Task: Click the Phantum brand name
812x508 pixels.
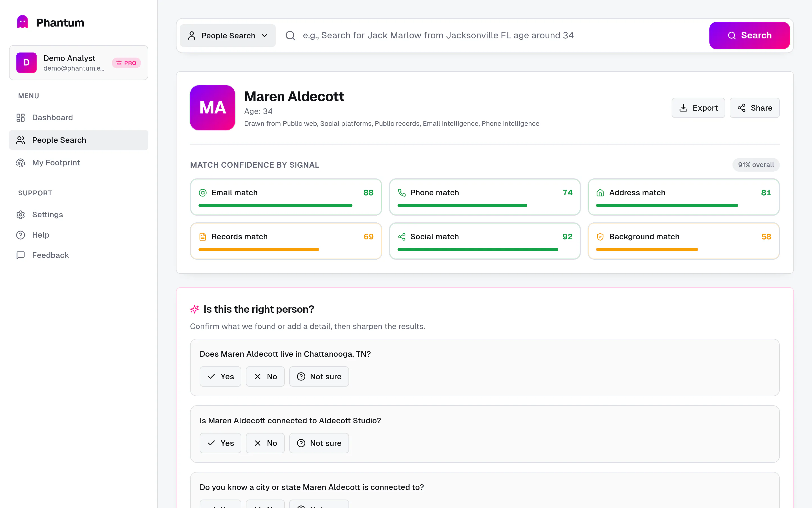Action: (x=60, y=23)
